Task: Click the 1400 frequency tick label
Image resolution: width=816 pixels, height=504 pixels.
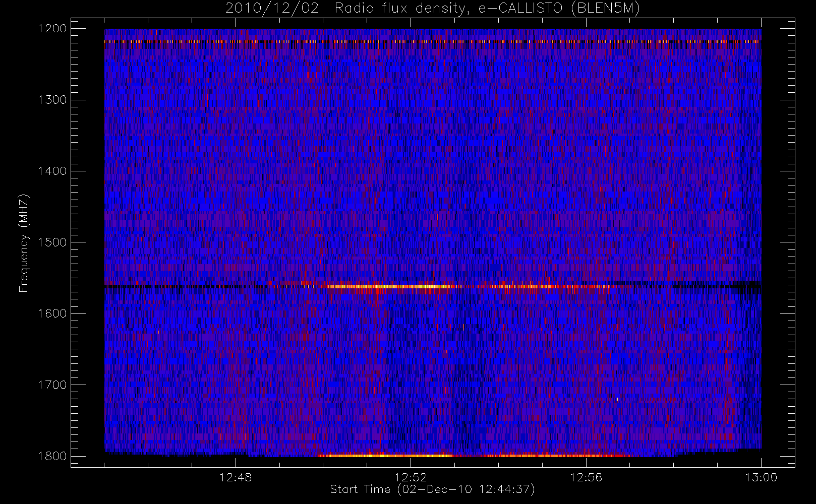Action: (x=52, y=171)
